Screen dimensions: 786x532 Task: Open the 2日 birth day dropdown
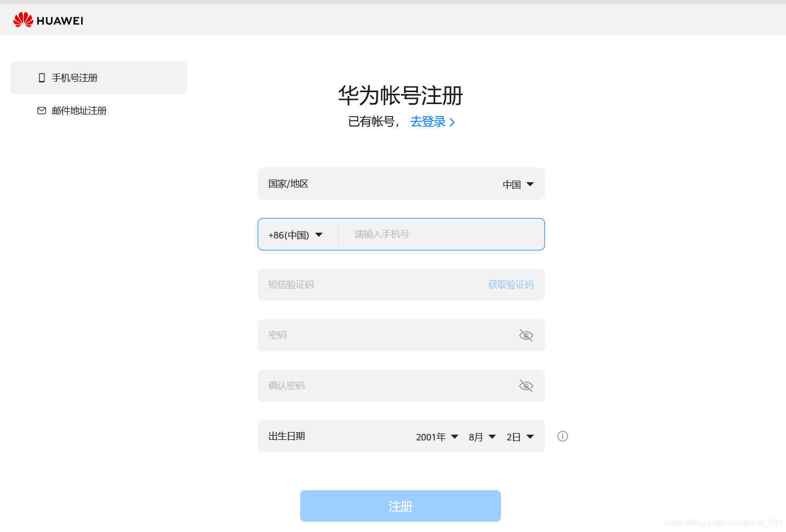[x=520, y=437]
